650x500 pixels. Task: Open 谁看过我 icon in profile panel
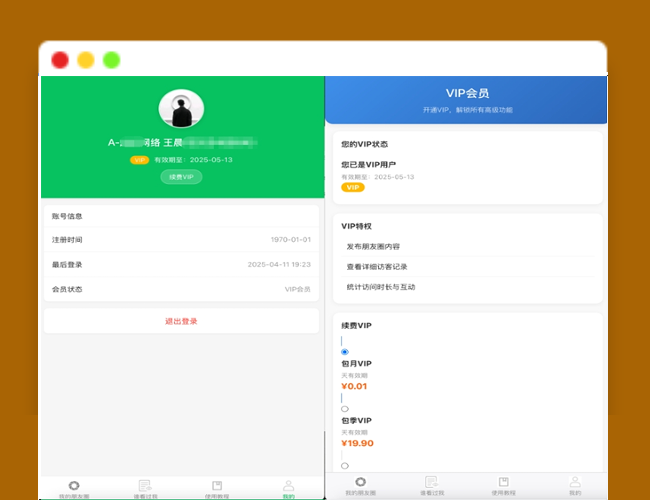coord(145,485)
